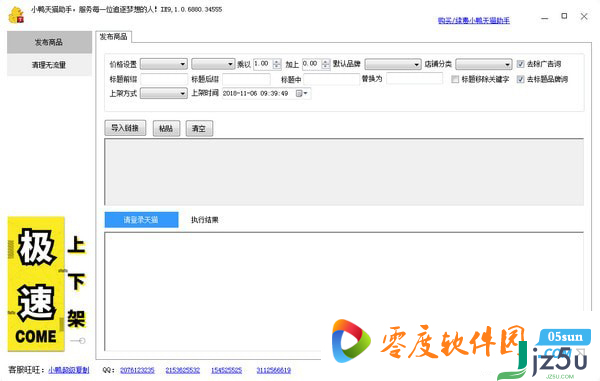Select 清理无流量 in the left sidebar
This screenshot has width=600, height=381.
49,65
